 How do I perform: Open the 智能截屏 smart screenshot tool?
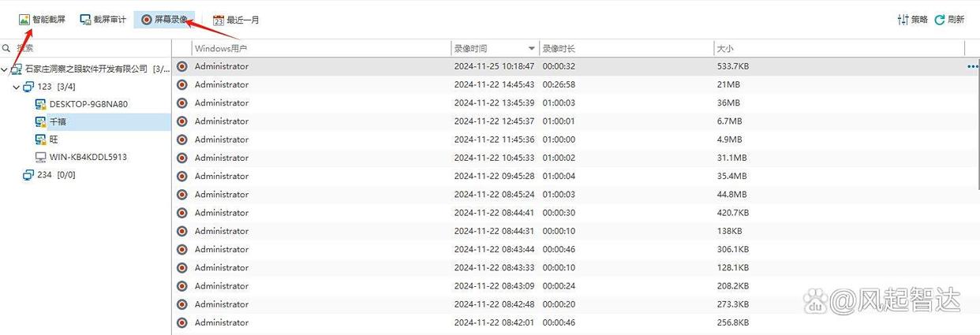click(42, 20)
